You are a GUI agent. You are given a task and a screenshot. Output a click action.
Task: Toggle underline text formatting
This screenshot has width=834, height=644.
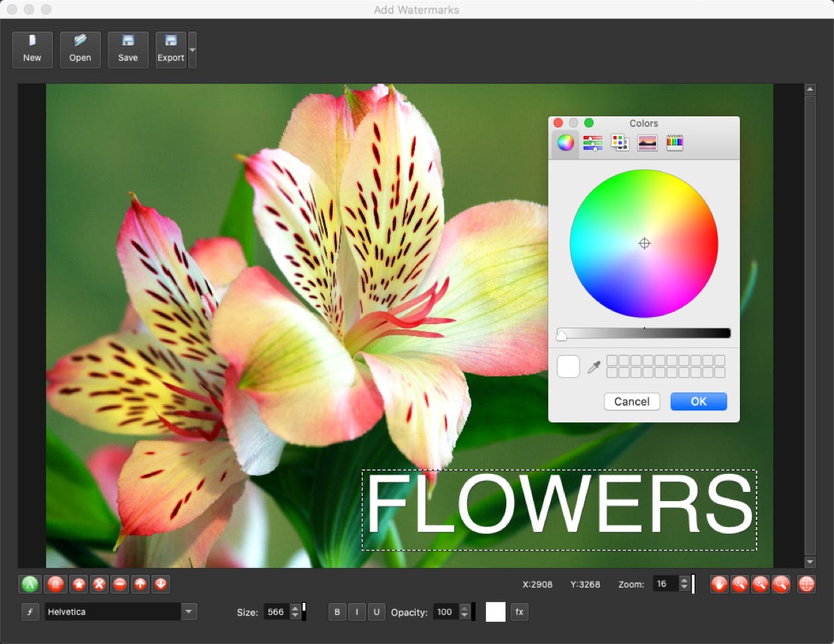click(377, 612)
